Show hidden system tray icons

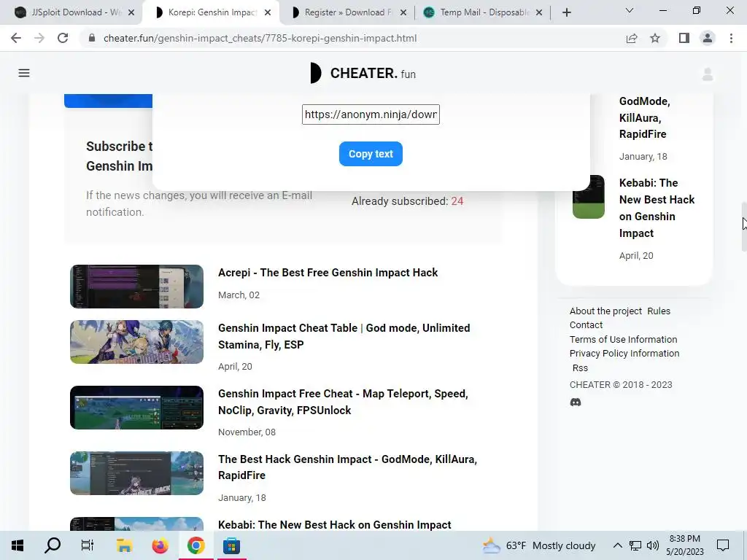(x=617, y=545)
